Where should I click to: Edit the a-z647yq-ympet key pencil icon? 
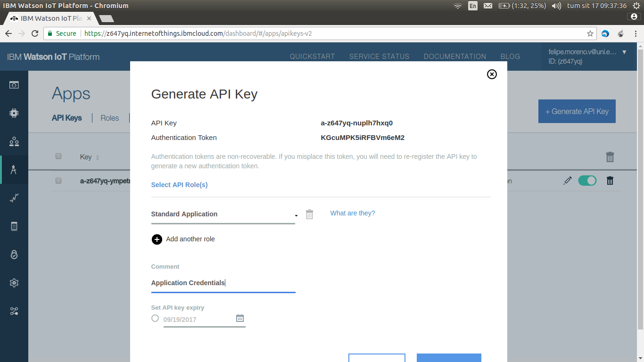[x=568, y=181]
